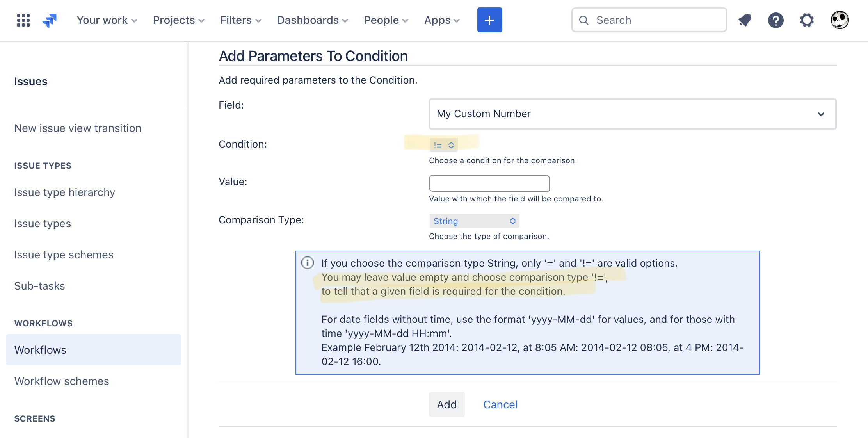Viewport: 868px width, 438px height.
Task: Open the Comparison Type dropdown showing String
Action: 474,221
